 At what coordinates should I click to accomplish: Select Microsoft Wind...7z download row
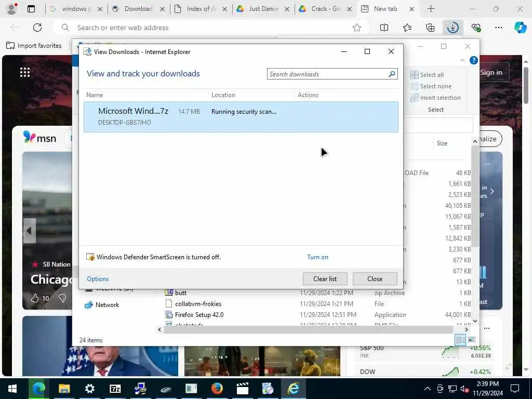[x=241, y=117]
